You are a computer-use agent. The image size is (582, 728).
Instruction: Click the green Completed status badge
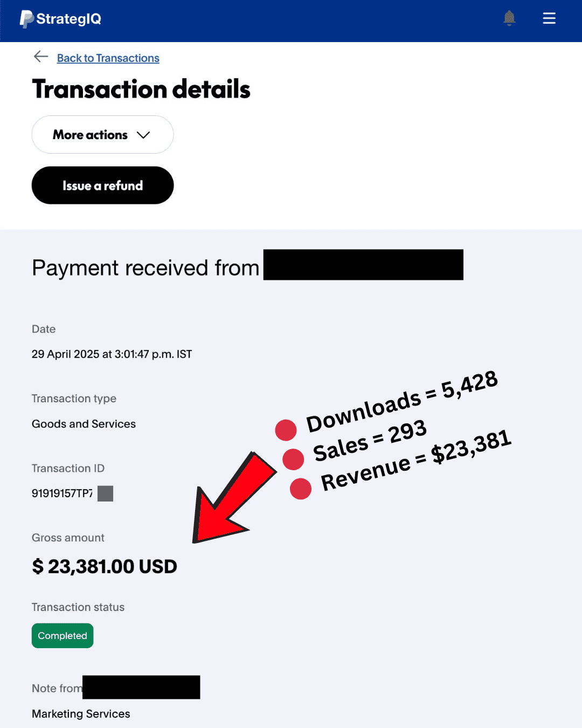click(x=63, y=636)
